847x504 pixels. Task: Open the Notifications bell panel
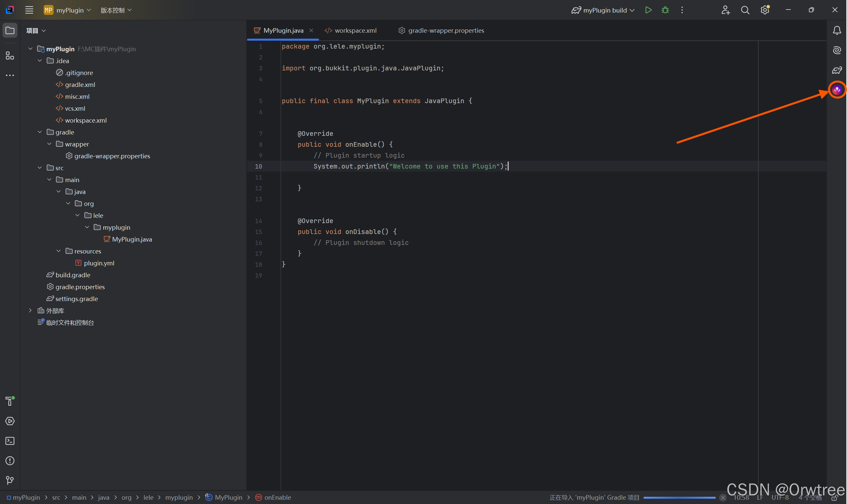click(837, 30)
